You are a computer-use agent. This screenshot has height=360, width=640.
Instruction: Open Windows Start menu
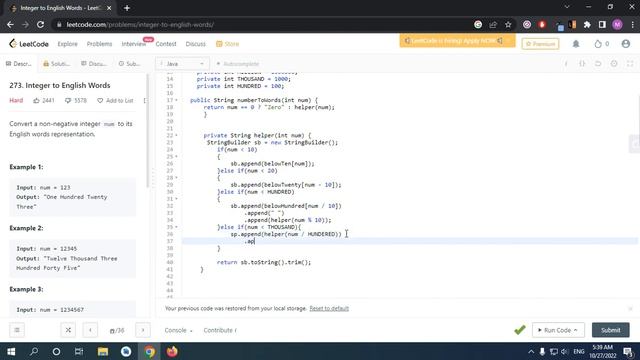pos(11,351)
